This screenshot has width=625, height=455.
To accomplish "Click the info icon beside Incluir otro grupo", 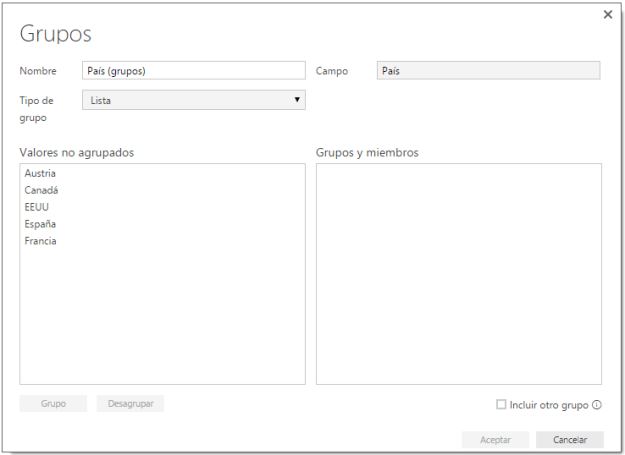I will (x=597, y=405).
